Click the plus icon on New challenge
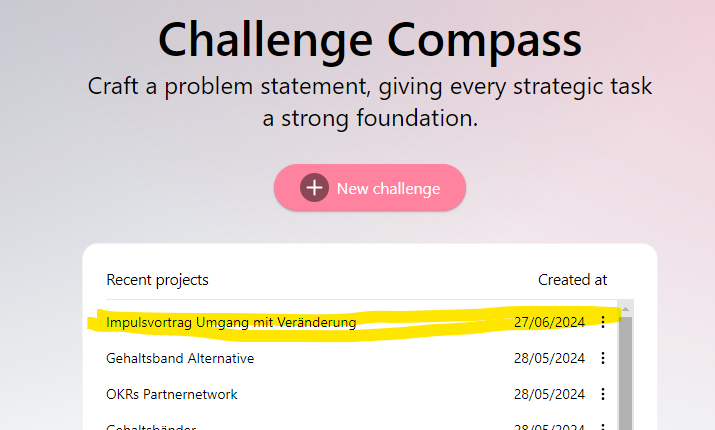Viewport: 715px width, 430px height. [315, 188]
